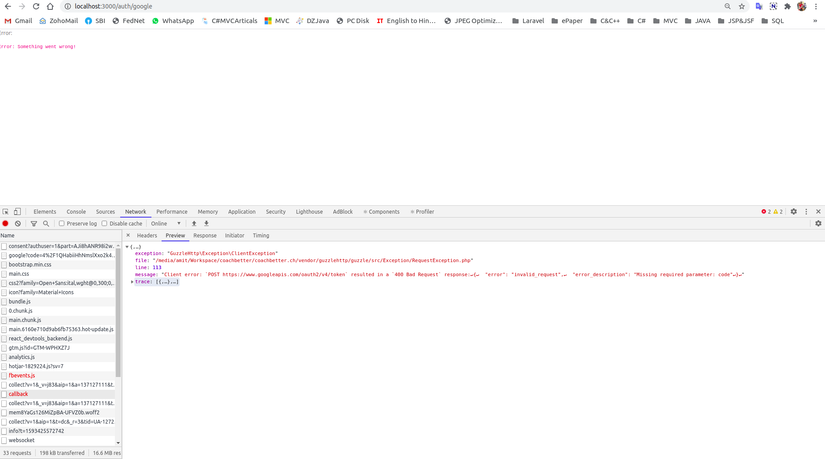Open network search magnifier icon

(x=46, y=224)
